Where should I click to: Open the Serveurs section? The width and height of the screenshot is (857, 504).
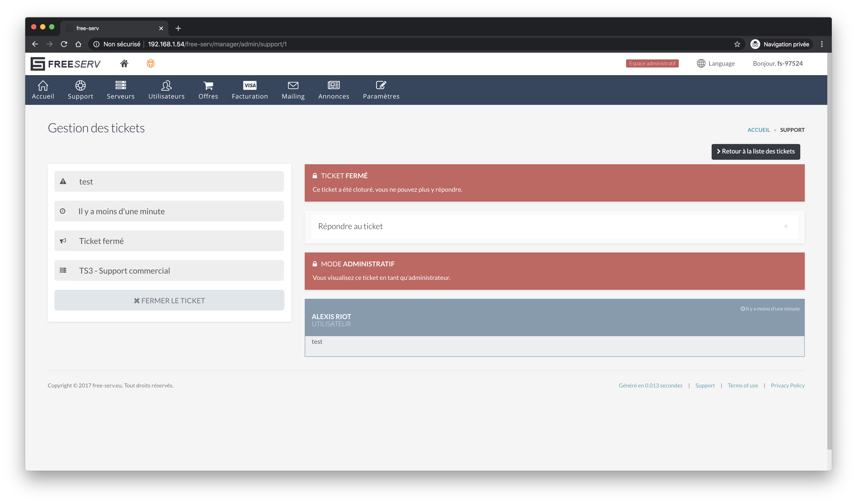(x=120, y=90)
